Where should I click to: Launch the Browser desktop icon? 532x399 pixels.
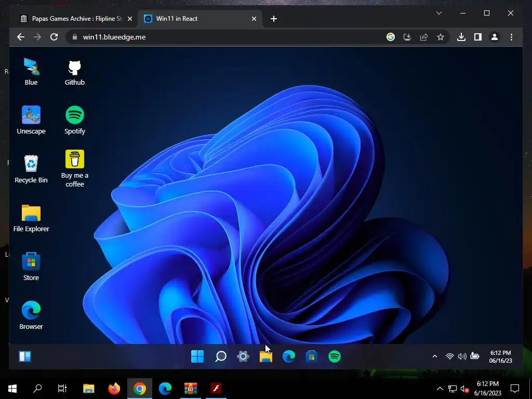pos(31,315)
